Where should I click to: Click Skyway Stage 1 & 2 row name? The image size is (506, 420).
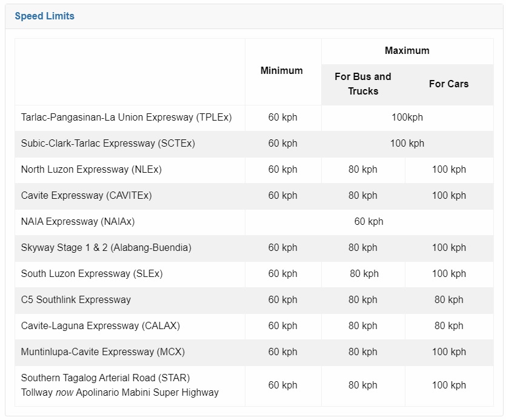pos(106,248)
